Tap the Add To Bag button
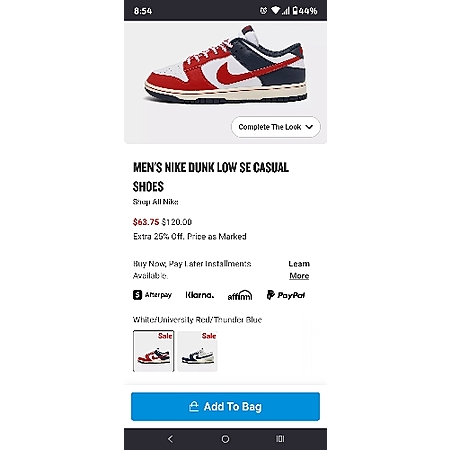450x450 pixels. [225, 406]
